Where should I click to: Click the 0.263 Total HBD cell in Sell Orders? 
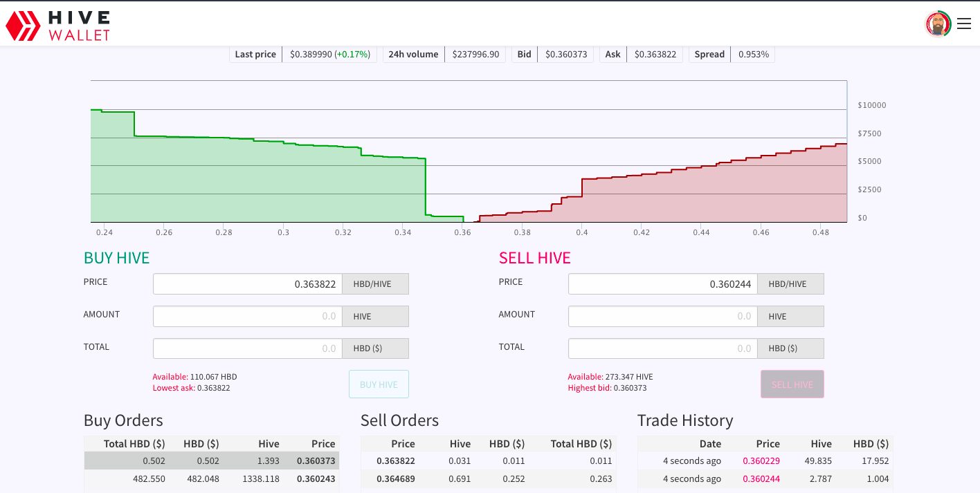click(601, 478)
